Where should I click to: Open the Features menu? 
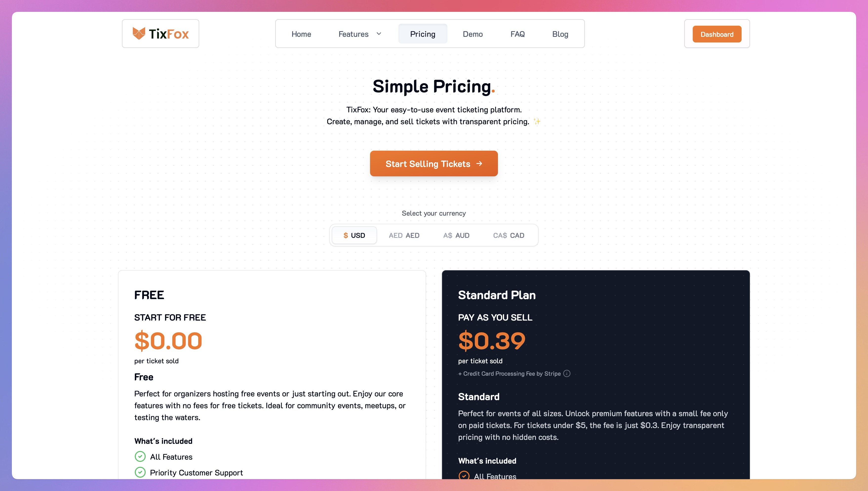(x=353, y=34)
